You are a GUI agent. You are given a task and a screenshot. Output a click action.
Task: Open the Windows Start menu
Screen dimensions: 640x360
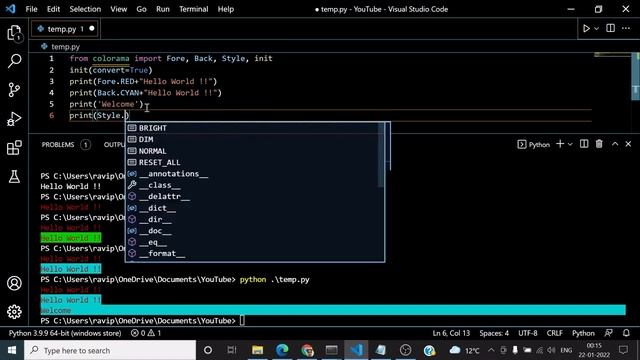click(12, 350)
